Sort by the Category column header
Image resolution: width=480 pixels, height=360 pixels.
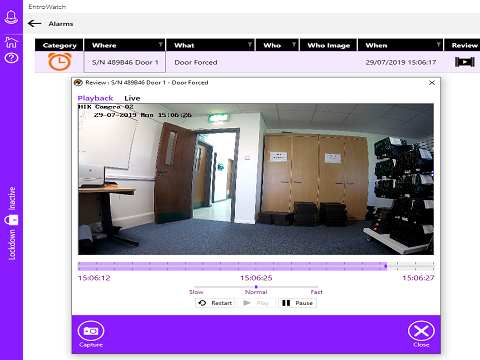[59, 45]
